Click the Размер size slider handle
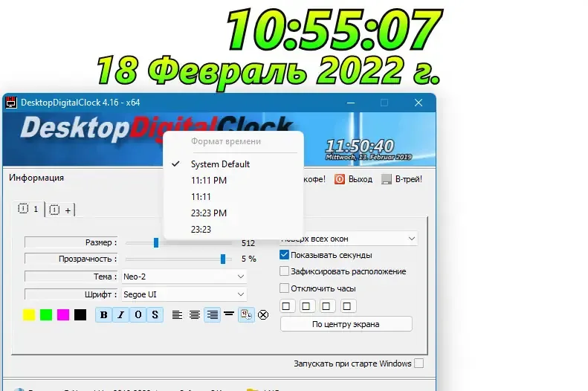Image resolution: width=588 pixels, height=391 pixels. (156, 242)
